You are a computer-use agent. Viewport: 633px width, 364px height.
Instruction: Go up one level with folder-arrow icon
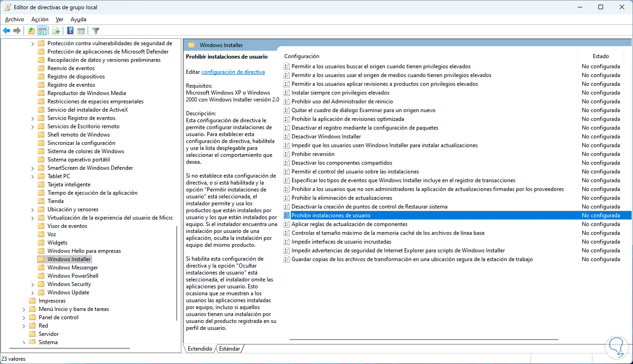(x=31, y=31)
